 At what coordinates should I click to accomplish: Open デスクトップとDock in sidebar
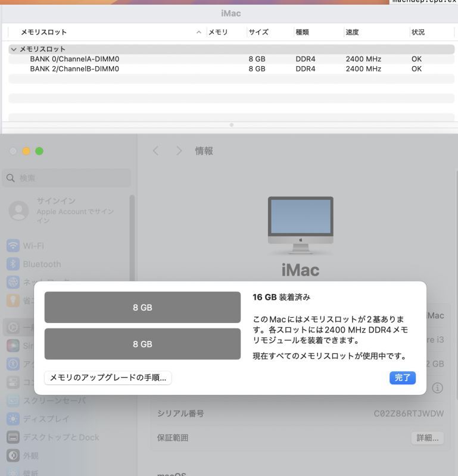pos(53,437)
